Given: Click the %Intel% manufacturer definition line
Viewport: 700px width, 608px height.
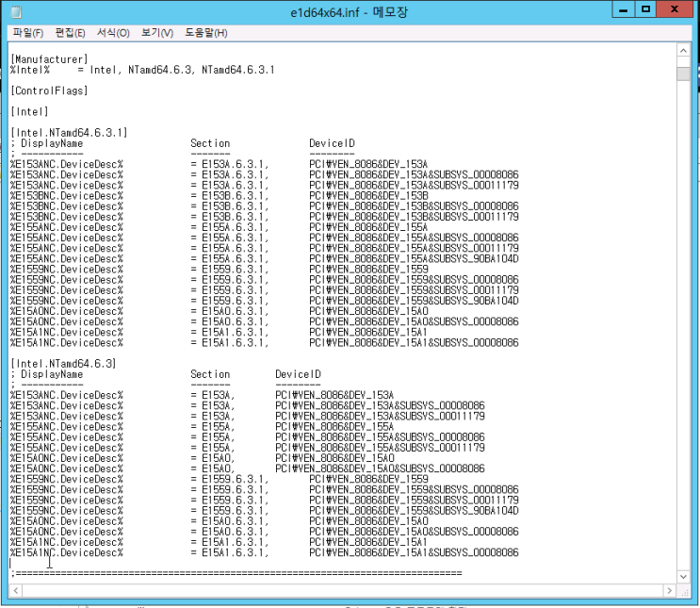Looking at the screenshot, I should [x=142, y=70].
